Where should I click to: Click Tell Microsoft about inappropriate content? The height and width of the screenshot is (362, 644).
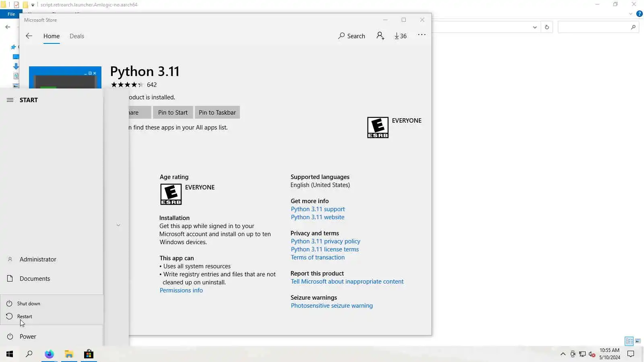pos(347,282)
